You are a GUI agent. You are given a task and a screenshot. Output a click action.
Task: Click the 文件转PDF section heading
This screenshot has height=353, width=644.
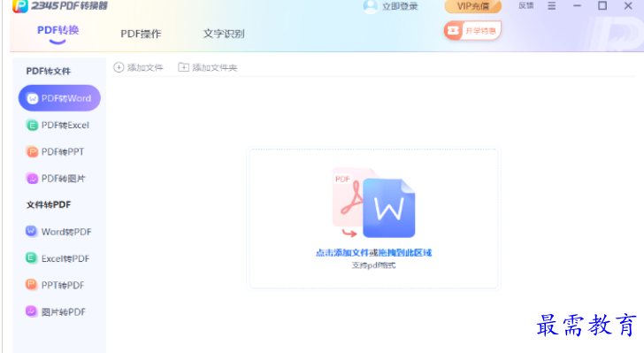point(49,204)
